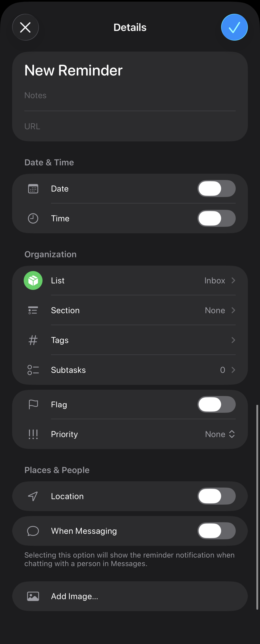
Task: Tap the hashtag Tags icon
Action: coord(33,340)
